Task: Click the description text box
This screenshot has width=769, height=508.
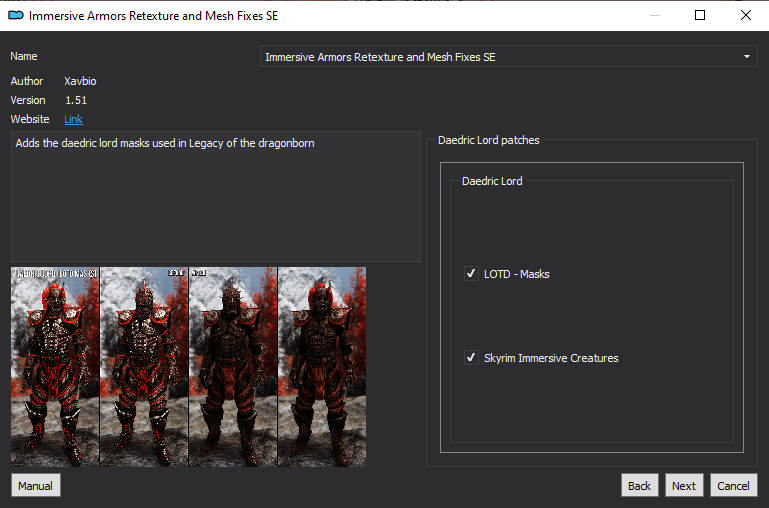Action: 216,196
